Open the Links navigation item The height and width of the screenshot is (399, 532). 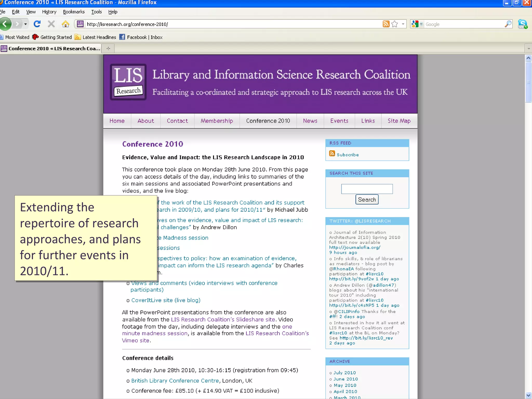[x=368, y=121]
